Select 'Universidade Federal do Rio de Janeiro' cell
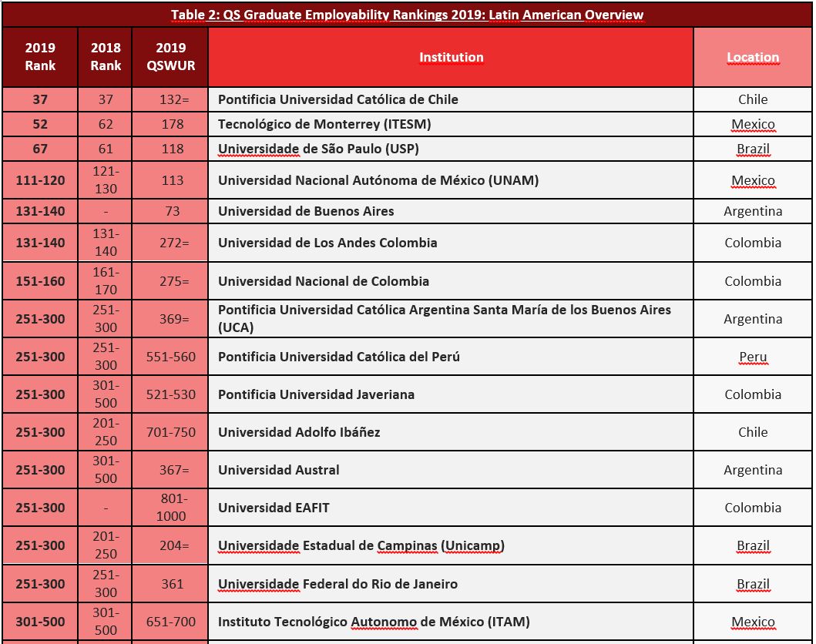This screenshot has height=644, width=816. coord(451,584)
